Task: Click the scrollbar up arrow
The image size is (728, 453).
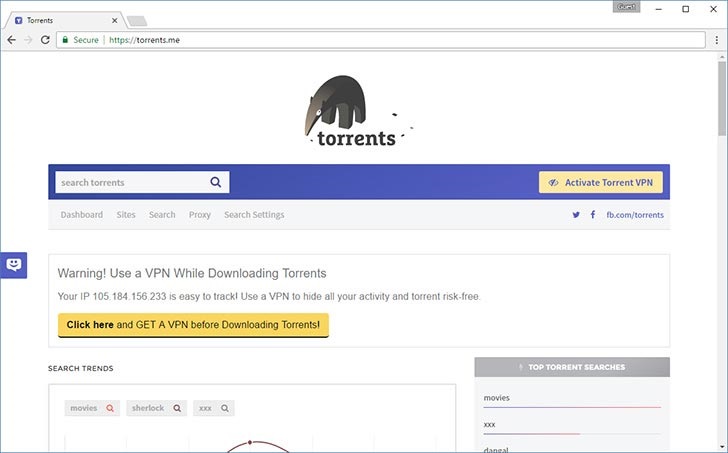Action: pos(722,57)
